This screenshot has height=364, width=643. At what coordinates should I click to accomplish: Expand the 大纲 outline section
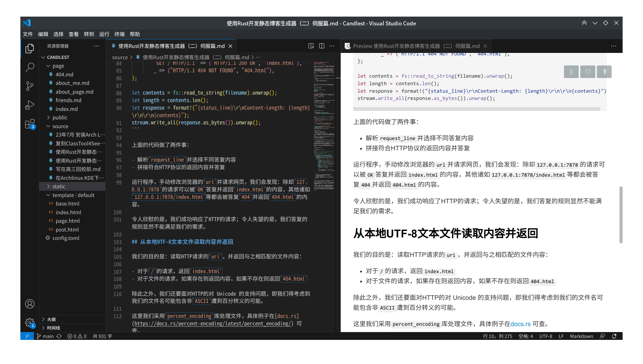tap(51, 319)
